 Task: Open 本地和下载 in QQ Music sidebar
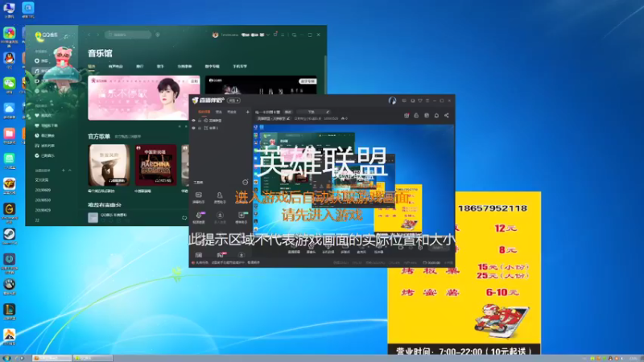pyautogui.click(x=46, y=125)
